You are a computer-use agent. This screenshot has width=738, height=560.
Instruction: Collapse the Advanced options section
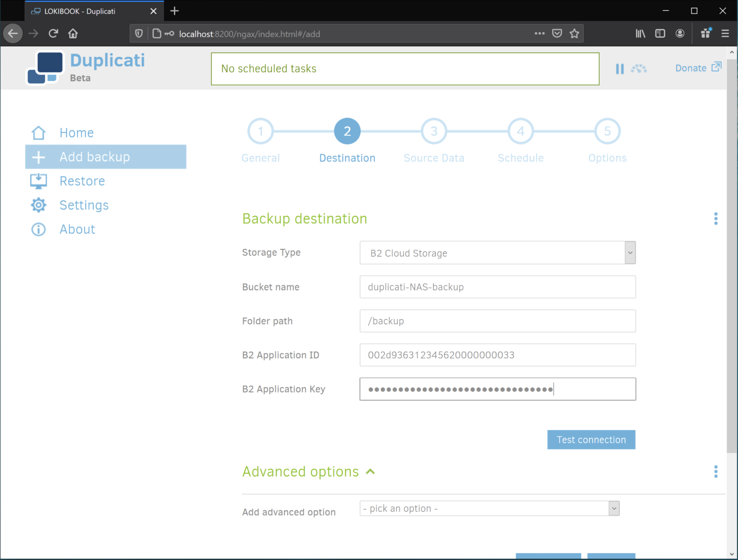coord(370,471)
